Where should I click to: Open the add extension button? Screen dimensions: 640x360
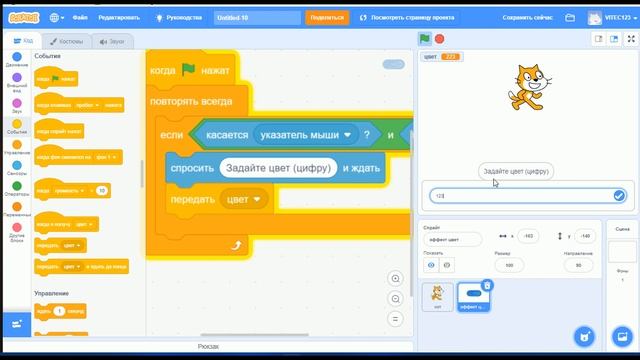coord(17,324)
